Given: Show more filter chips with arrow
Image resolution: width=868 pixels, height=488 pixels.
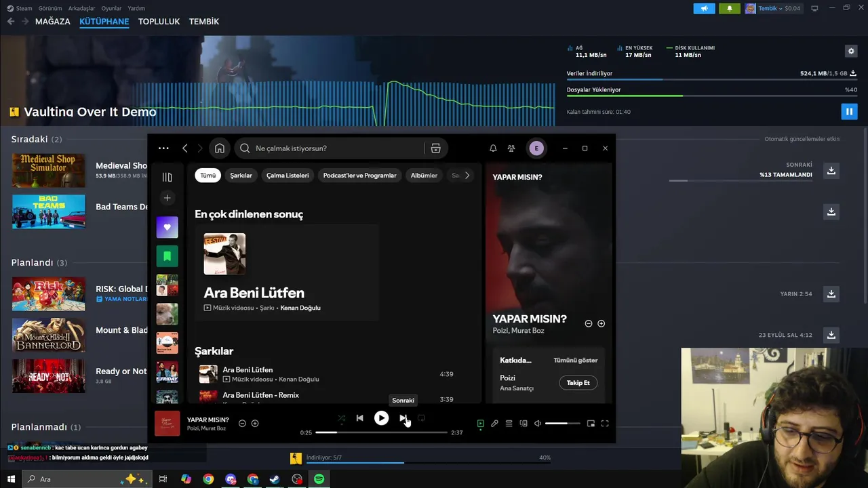Looking at the screenshot, I should tap(467, 176).
